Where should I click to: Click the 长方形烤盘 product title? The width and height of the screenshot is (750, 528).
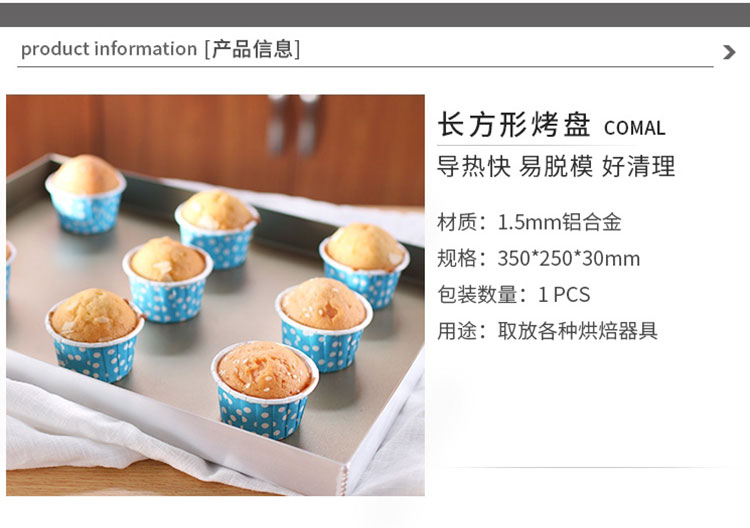tap(514, 124)
